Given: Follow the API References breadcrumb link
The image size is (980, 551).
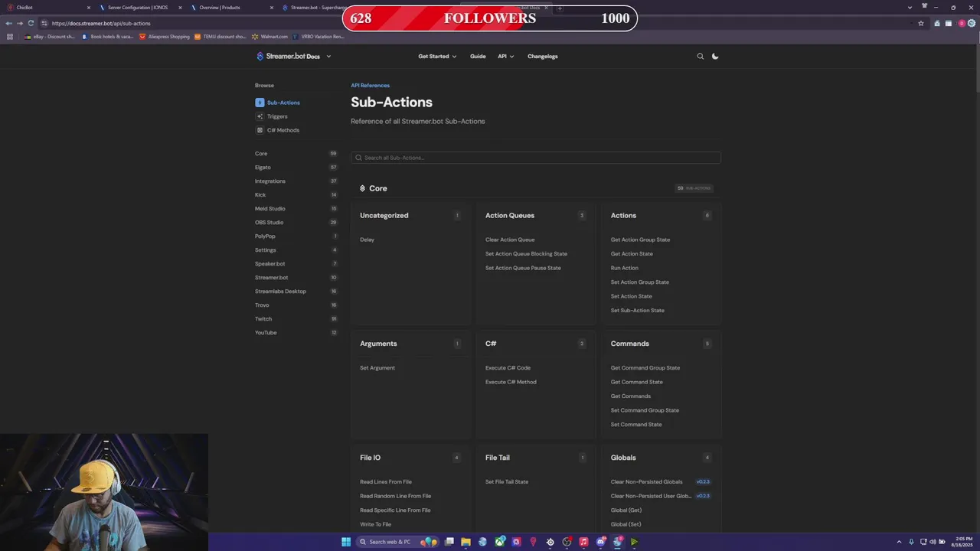Looking at the screenshot, I should pos(370,86).
